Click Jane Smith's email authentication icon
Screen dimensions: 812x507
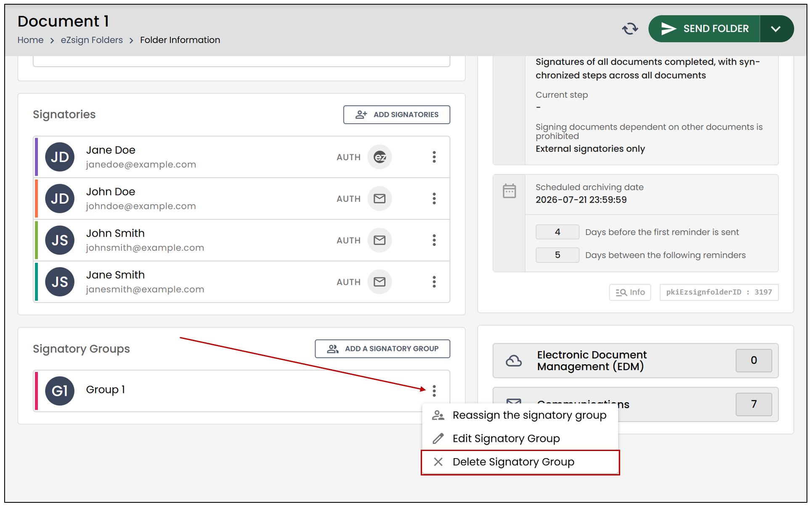(379, 282)
